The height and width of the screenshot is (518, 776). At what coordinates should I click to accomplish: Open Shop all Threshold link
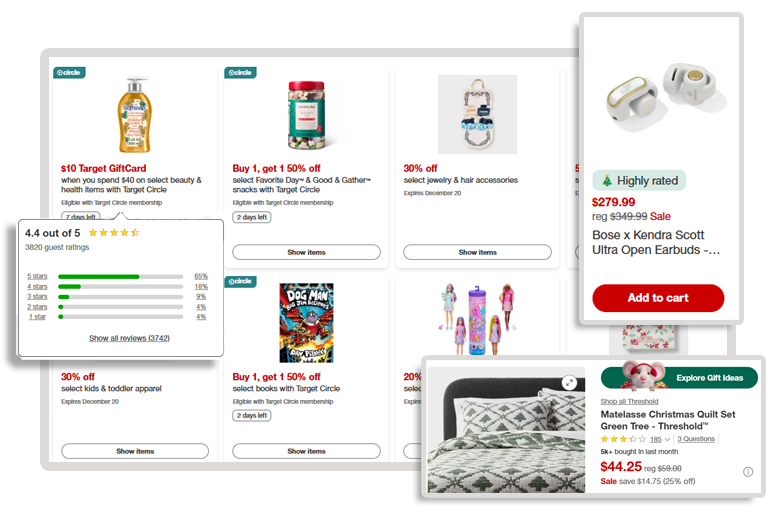(x=629, y=401)
